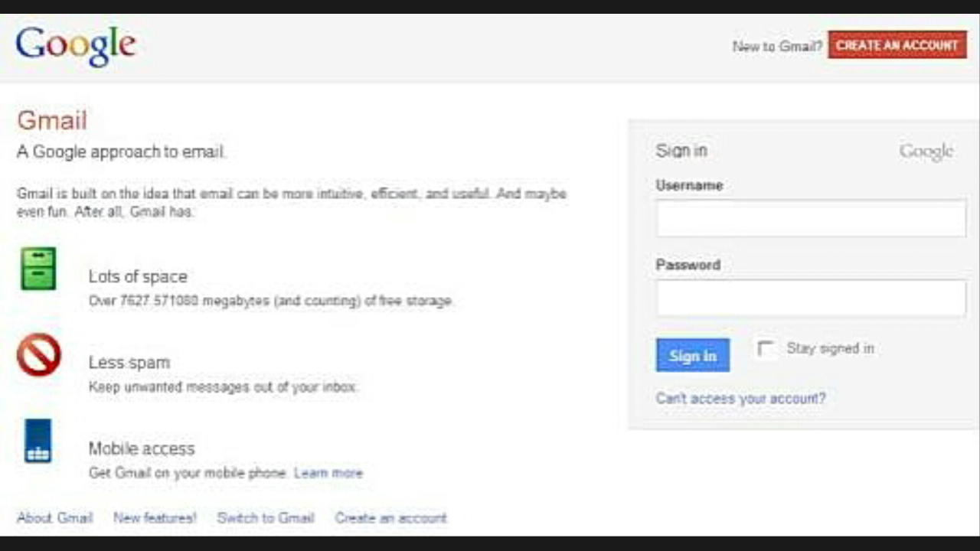The width and height of the screenshot is (980, 551).
Task: Follow the Learn more link
Action: pos(328,473)
